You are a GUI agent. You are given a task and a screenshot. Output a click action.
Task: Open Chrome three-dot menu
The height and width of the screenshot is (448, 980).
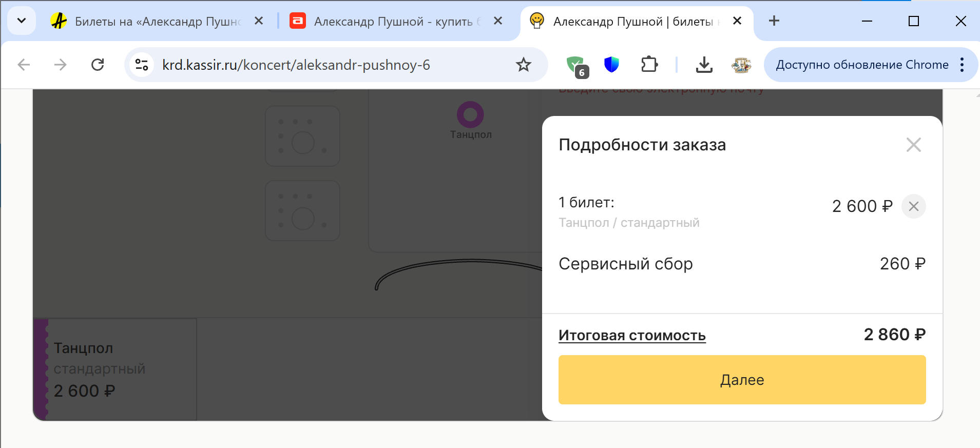(x=962, y=65)
